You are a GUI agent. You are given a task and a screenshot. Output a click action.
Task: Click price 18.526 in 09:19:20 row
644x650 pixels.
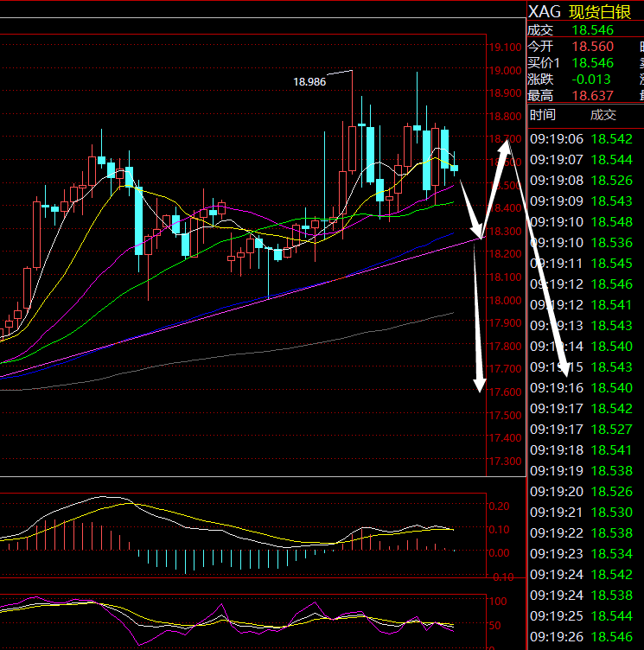coord(612,491)
